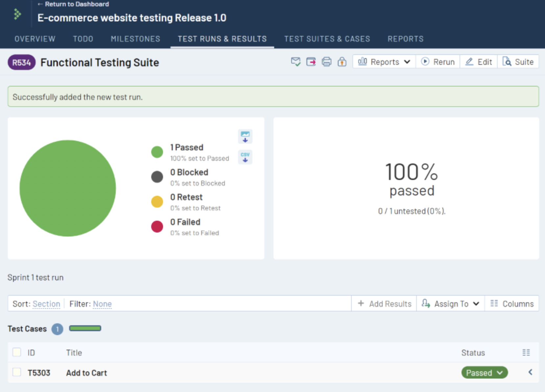Open the Passed status dropdown
Image resolution: width=545 pixels, height=392 pixels.
click(484, 373)
